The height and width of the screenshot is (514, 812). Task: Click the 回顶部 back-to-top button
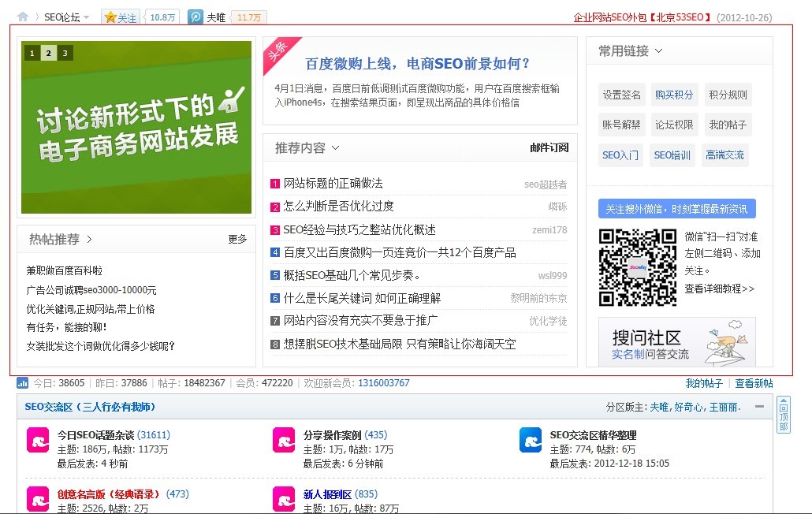pyautogui.click(x=784, y=415)
